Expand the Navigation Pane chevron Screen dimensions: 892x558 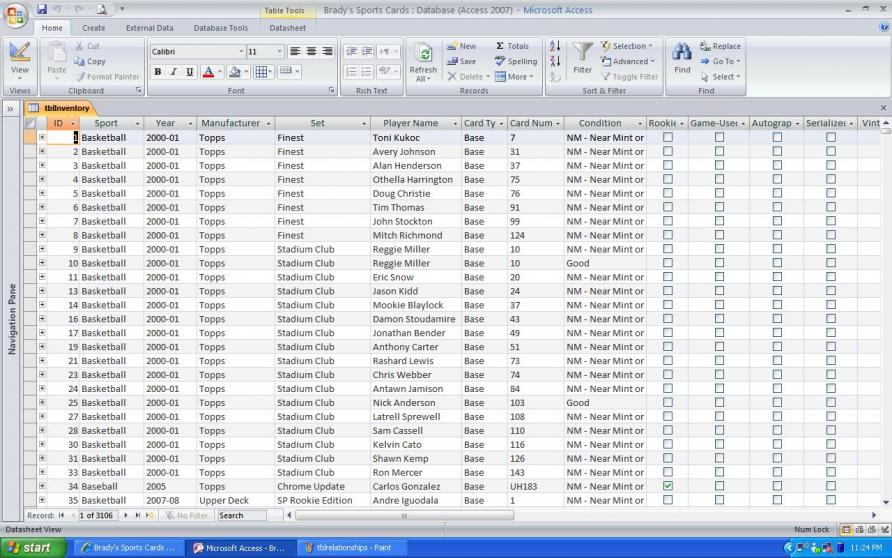click(10, 108)
